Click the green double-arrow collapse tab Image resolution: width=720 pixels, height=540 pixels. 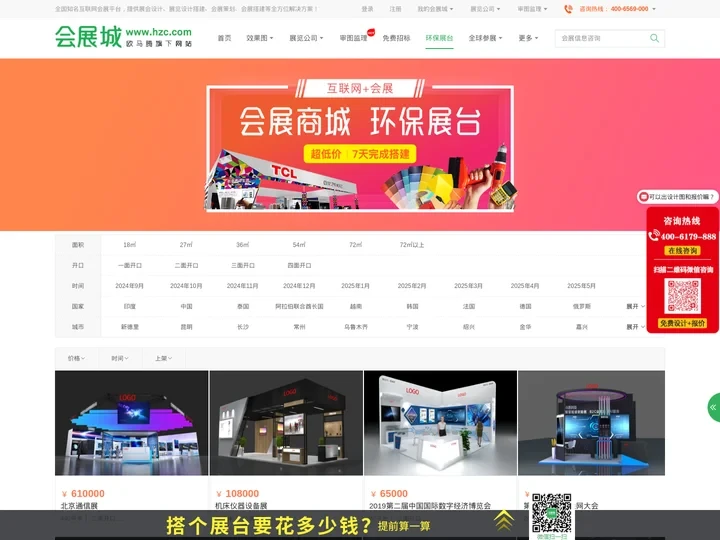714,407
